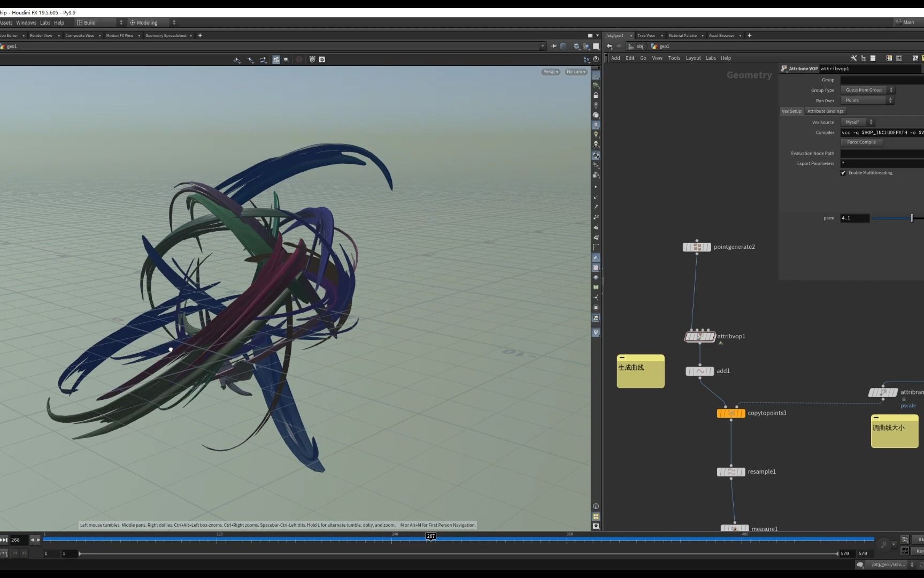This screenshot has width=924, height=578.
Task: Click the info icon at viewport sidebar bottom
Action: coord(596,506)
